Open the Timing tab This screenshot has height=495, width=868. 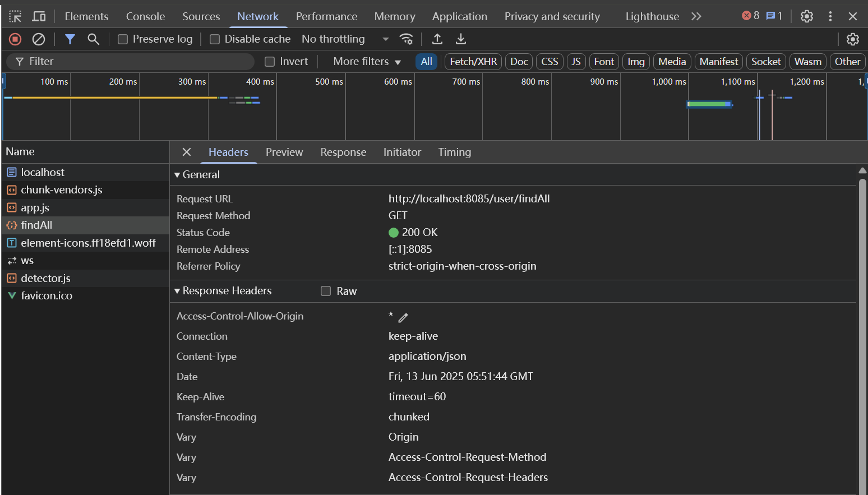point(454,152)
